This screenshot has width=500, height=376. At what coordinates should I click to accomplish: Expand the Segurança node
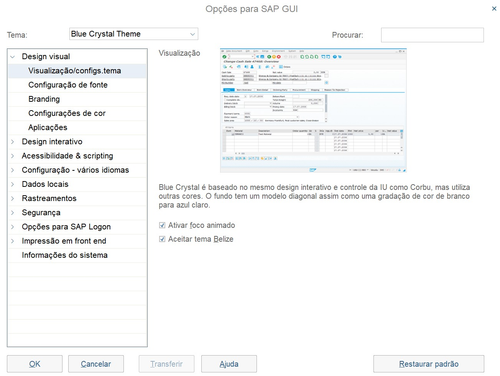coord(13,213)
